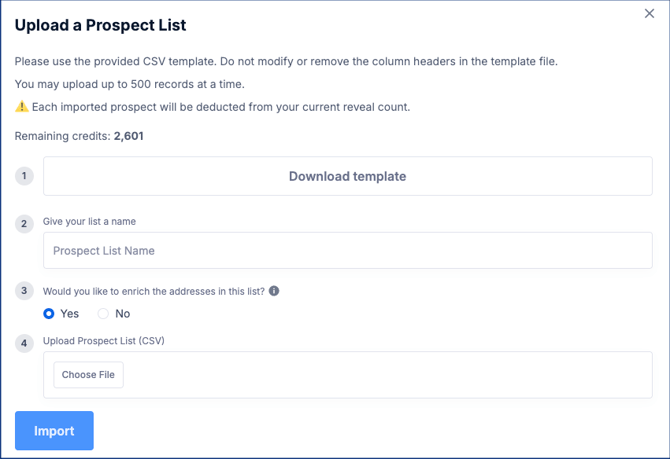Click the yellow warning triangle icon
The width and height of the screenshot is (670, 459).
tap(22, 107)
